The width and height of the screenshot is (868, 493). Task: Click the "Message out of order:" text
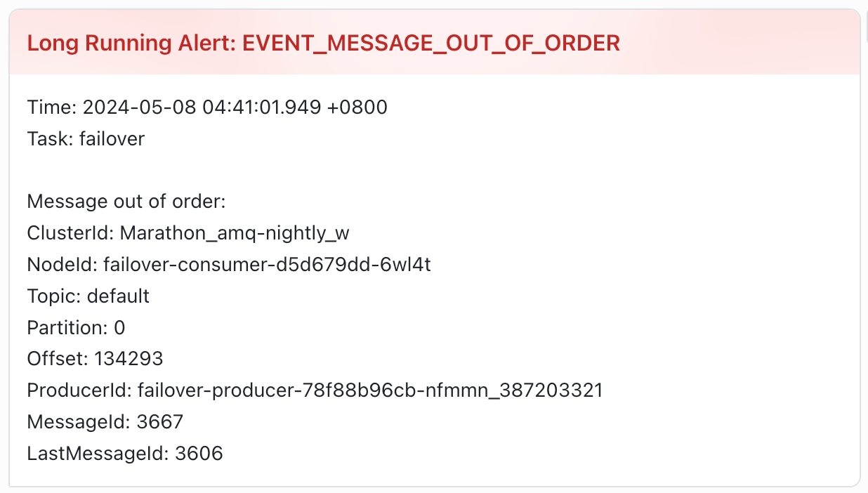coord(126,202)
